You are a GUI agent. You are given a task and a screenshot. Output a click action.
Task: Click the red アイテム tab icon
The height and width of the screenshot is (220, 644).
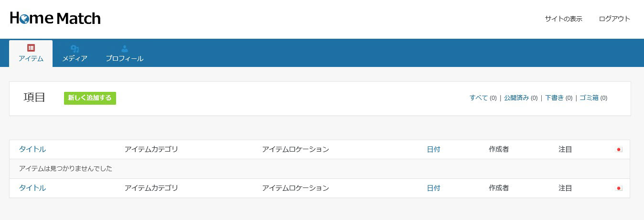point(31,48)
